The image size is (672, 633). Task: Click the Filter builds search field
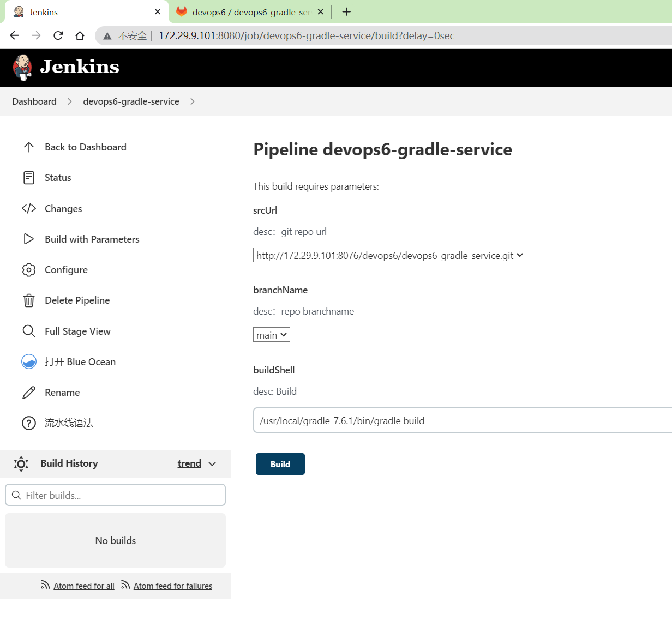[x=115, y=495]
